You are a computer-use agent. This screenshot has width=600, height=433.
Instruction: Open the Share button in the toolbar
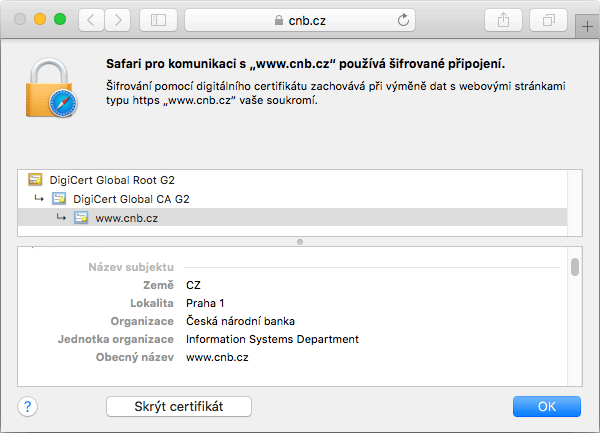coord(503,20)
